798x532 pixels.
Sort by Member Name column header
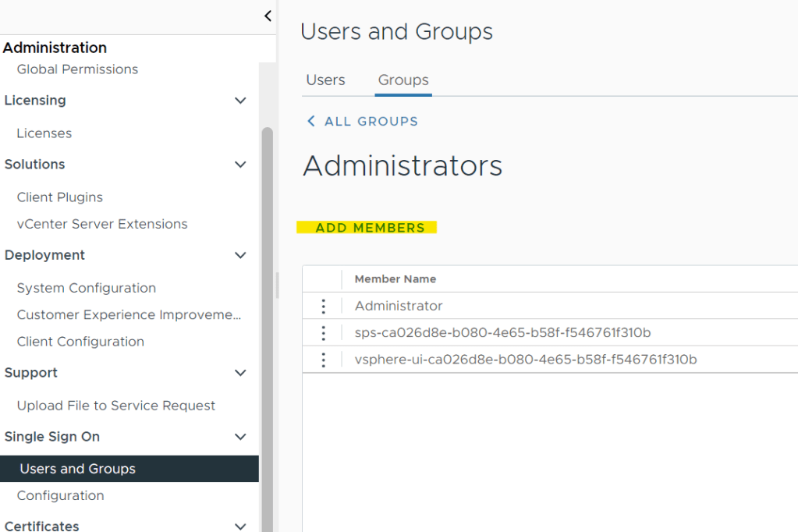click(x=395, y=279)
